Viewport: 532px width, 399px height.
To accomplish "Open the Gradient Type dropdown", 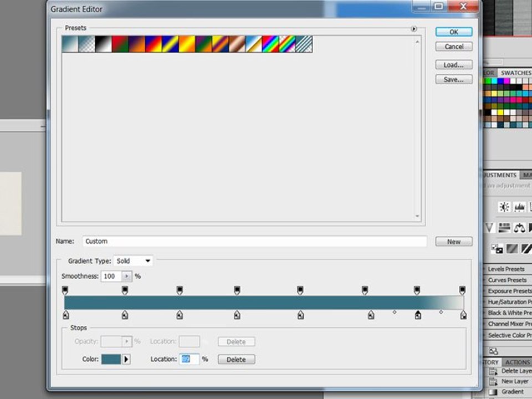I will (x=133, y=261).
